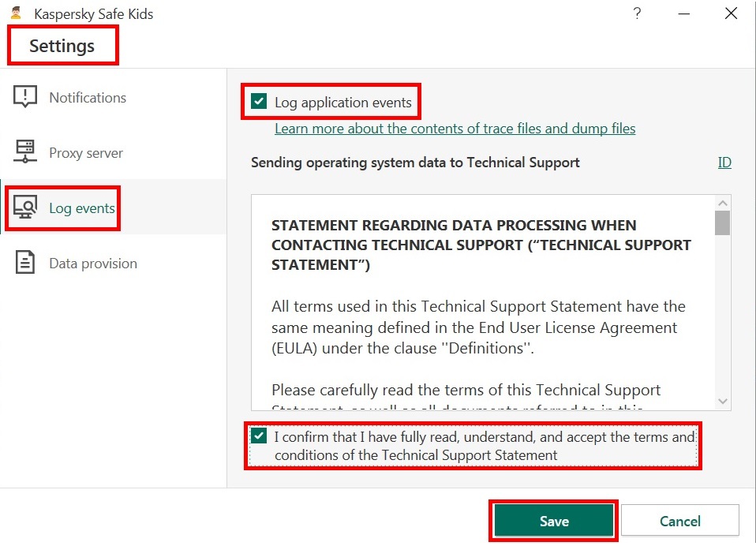This screenshot has width=756, height=546.
Task: Click the 'Sending operating system data to Technical Support' heading
Action: coord(415,163)
